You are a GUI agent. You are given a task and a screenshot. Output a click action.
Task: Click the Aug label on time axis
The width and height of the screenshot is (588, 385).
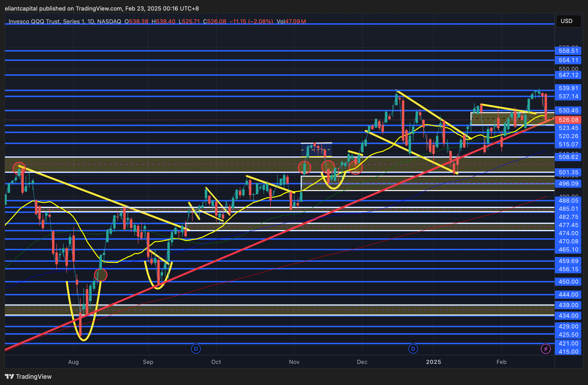(73, 362)
